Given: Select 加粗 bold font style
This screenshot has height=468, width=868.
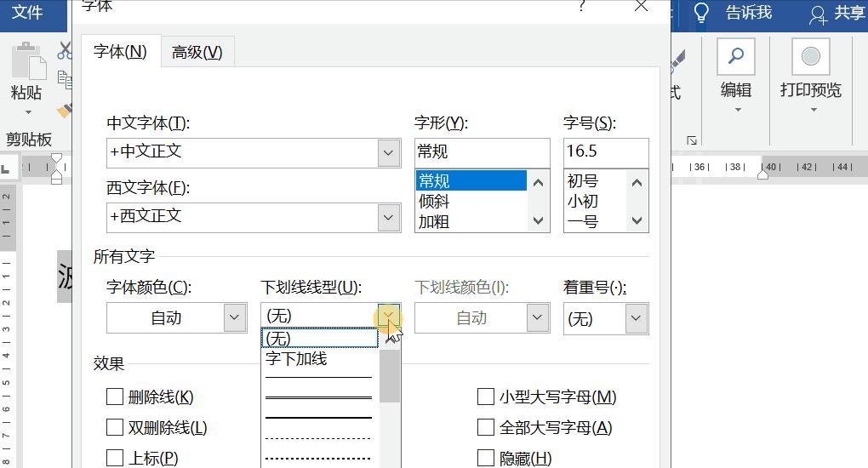Looking at the screenshot, I should click(471, 221).
